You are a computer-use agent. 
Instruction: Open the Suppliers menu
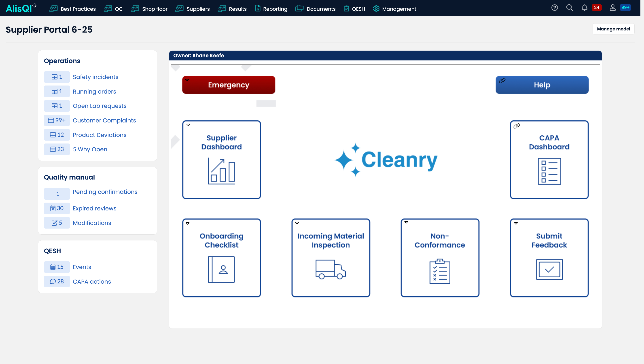tap(193, 9)
